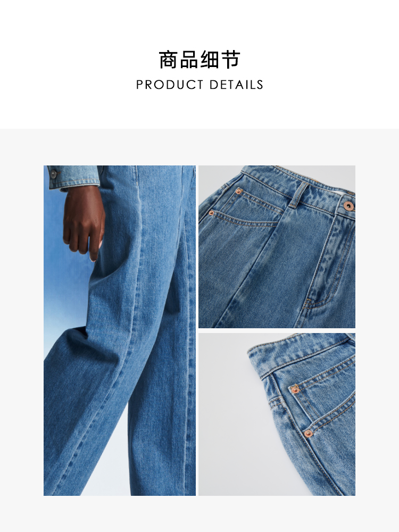This screenshot has width=399, height=532.
Task: Open the jeans front waistband photo
Action: pyautogui.click(x=277, y=247)
